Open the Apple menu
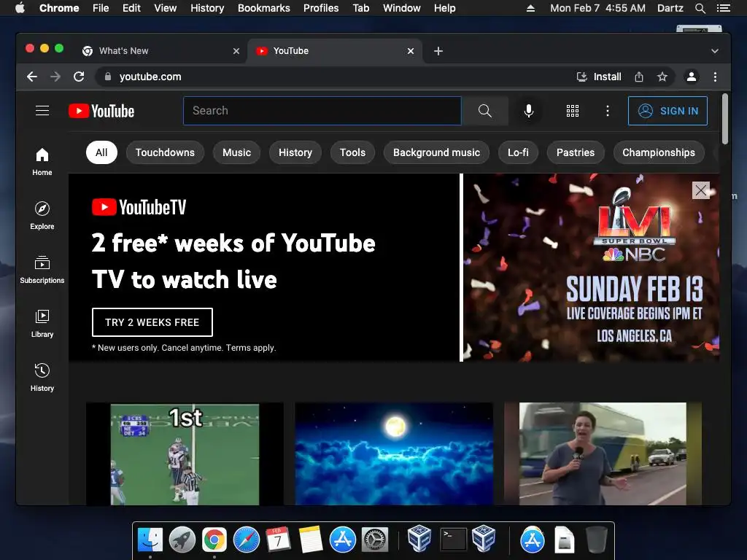The height and width of the screenshot is (560, 747). point(20,7)
